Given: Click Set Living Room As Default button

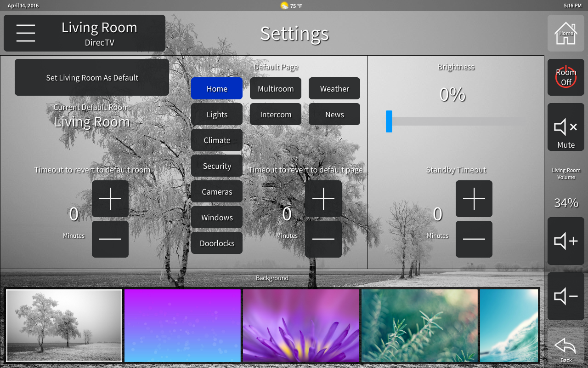Looking at the screenshot, I should 92,78.
